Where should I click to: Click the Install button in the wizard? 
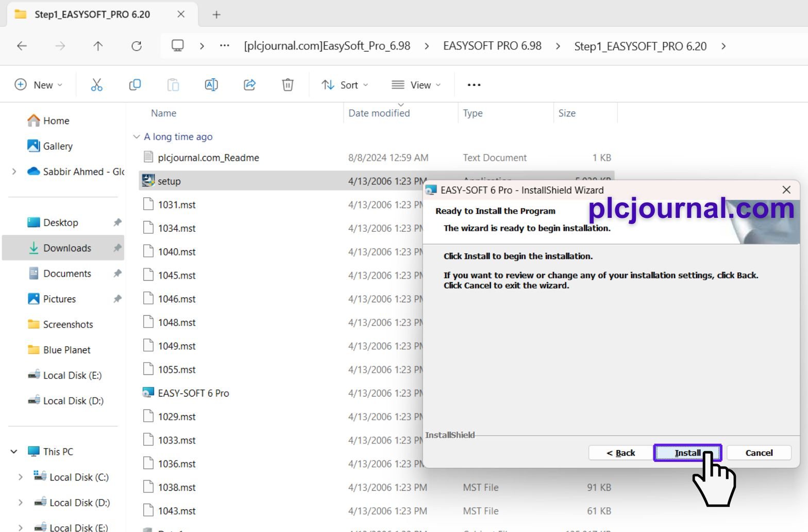(687, 453)
